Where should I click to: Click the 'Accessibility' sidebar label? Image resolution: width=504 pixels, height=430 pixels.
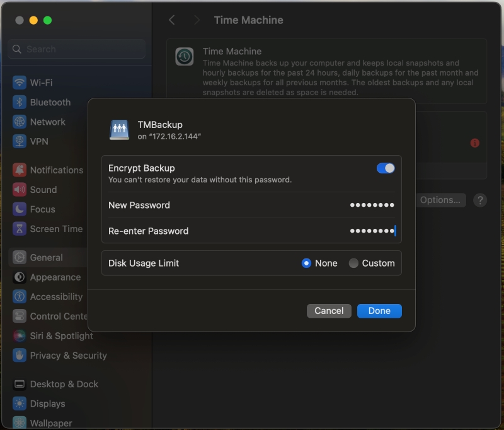56,296
